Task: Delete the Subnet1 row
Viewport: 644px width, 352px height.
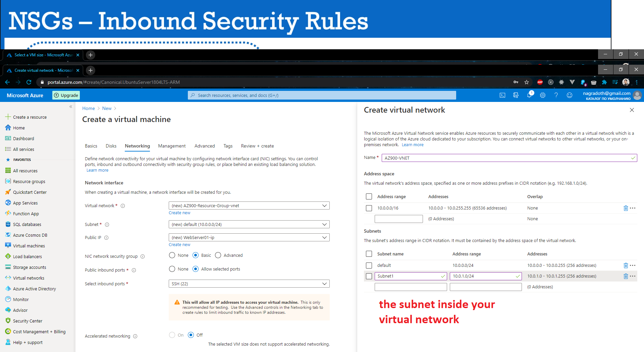Action: (x=626, y=276)
